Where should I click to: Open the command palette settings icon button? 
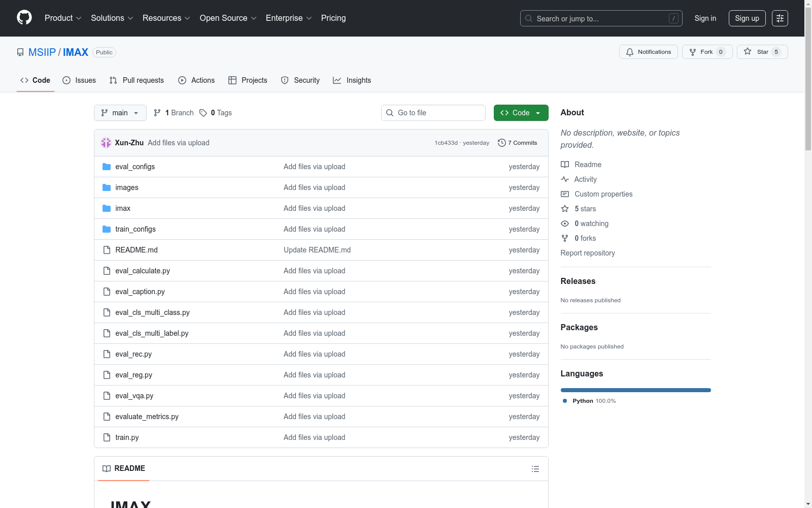[780, 18]
